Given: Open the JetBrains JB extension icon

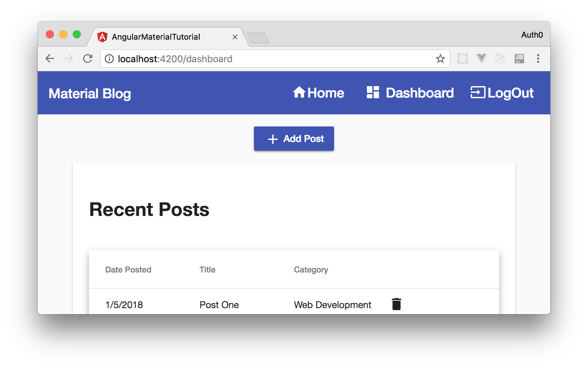Looking at the screenshot, I should tap(519, 59).
